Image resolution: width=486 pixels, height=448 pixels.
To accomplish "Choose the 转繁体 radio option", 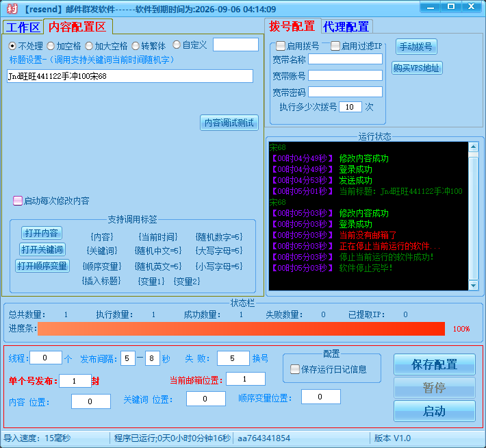I will point(136,45).
